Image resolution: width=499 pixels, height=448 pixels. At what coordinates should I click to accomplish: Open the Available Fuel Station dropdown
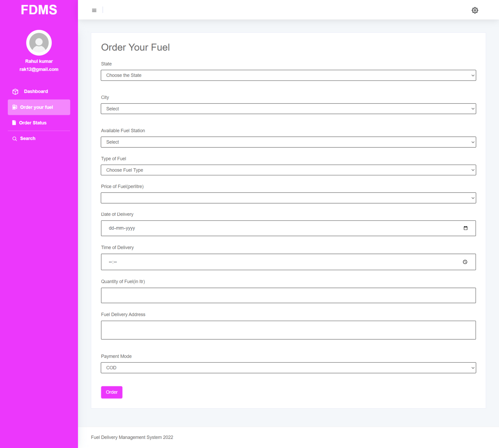pos(288,142)
